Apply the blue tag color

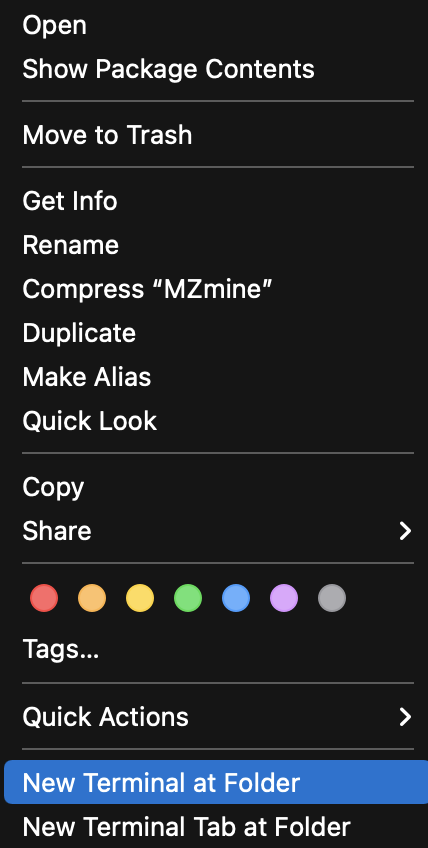(236, 598)
